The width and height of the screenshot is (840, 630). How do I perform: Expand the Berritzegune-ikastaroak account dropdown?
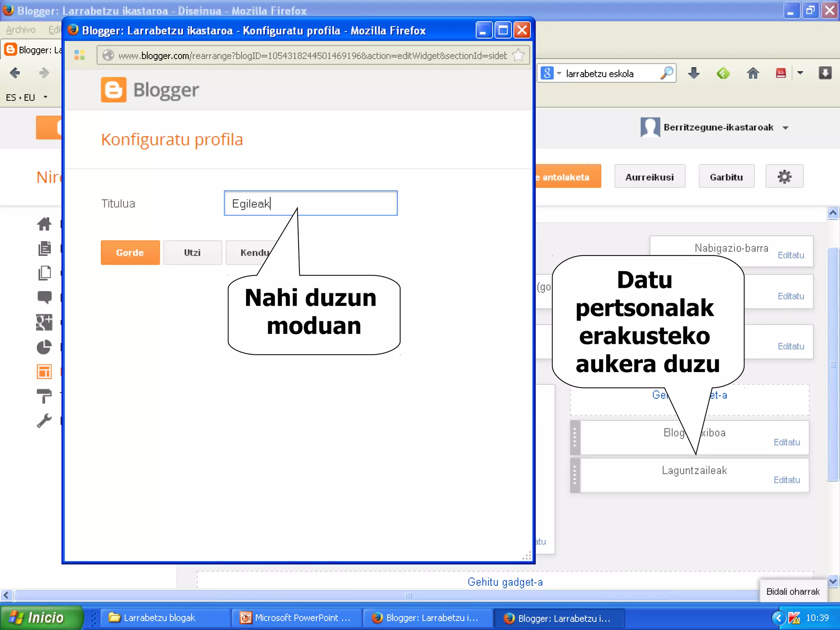(x=785, y=128)
